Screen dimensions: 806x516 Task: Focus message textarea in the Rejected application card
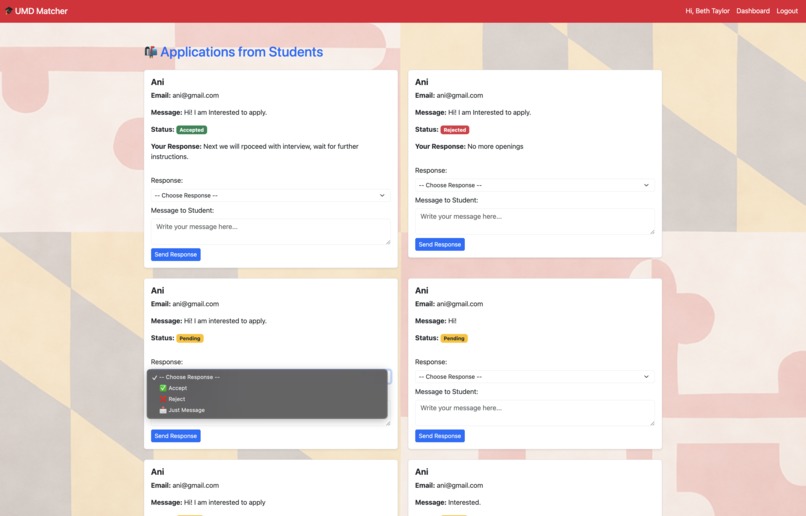pos(535,222)
